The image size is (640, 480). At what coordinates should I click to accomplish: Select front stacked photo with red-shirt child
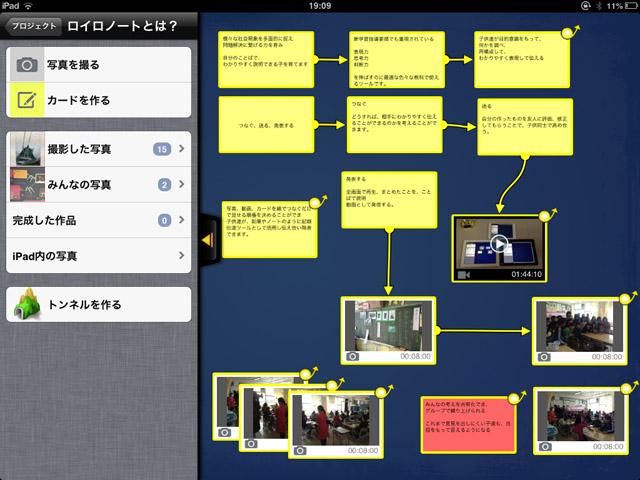(336, 425)
